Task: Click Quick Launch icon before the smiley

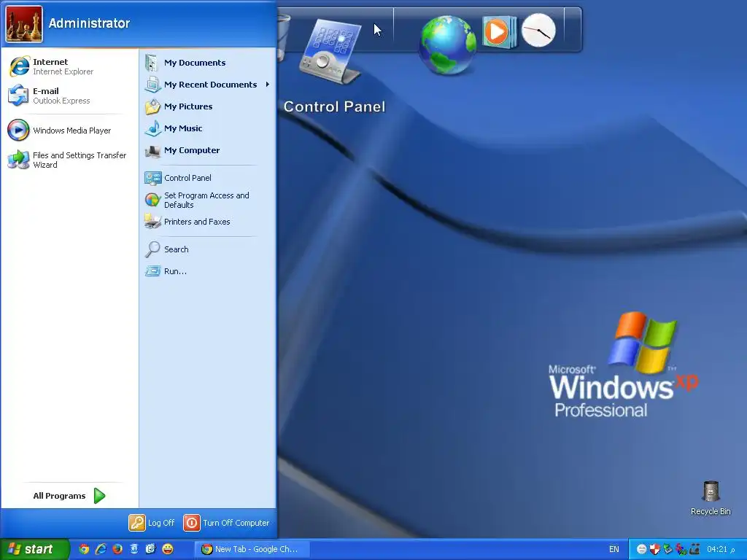Action: coord(150,549)
